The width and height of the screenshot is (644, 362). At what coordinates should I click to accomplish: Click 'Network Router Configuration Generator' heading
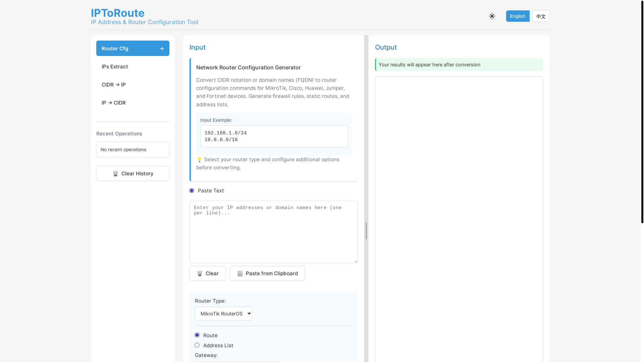click(x=249, y=68)
